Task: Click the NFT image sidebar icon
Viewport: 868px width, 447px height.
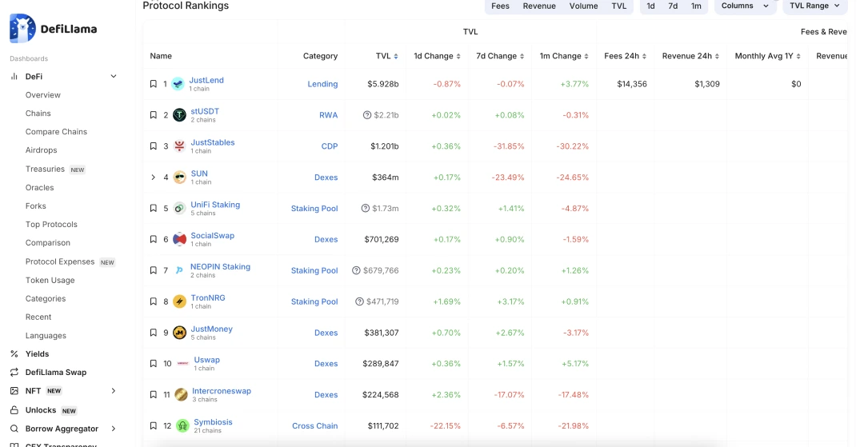Action: coord(14,390)
